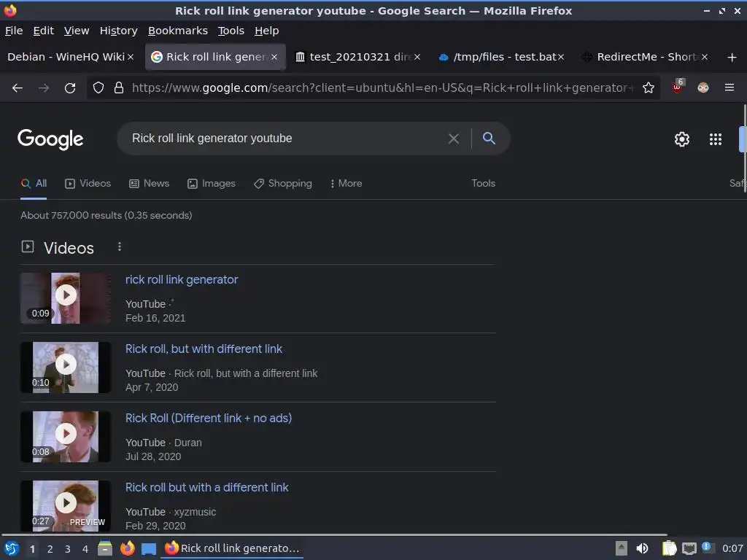Click the browser address bar URL
This screenshot has width=747, height=560.
tap(381, 87)
